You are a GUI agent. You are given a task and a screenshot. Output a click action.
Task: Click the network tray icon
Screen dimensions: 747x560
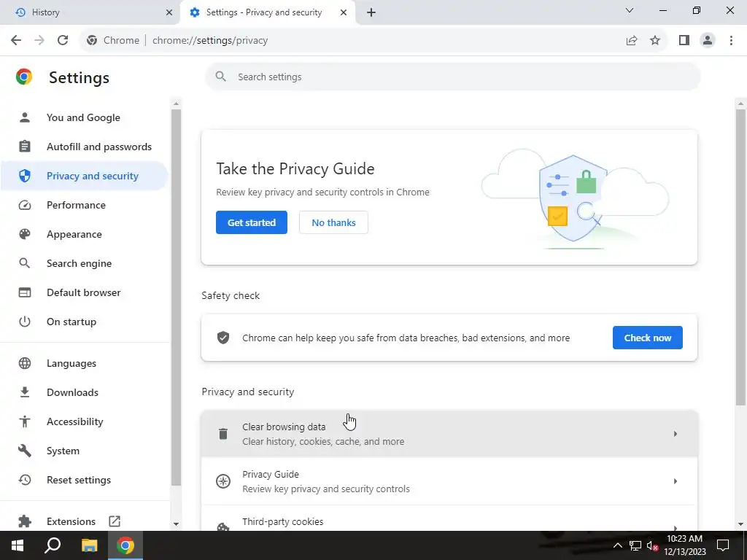[x=635, y=545]
